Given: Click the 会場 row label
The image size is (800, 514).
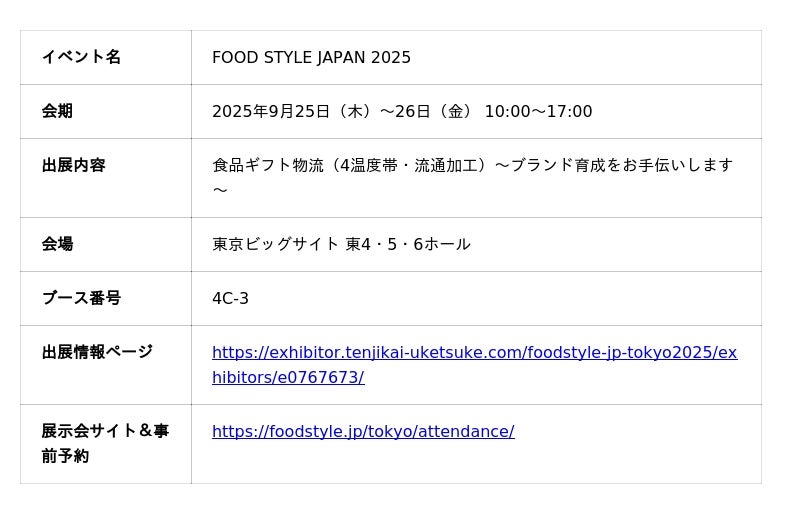Looking at the screenshot, I should tap(57, 244).
